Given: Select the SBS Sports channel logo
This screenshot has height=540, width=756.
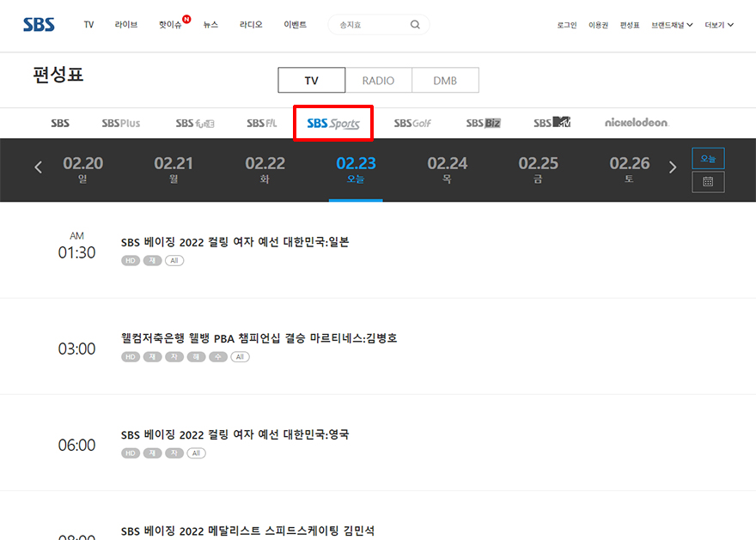Looking at the screenshot, I should [333, 124].
